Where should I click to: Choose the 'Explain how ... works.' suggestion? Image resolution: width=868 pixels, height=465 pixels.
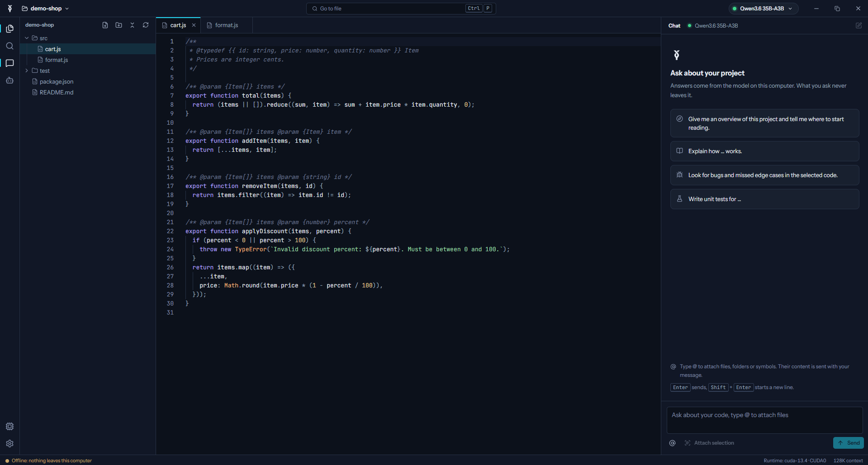tap(764, 151)
